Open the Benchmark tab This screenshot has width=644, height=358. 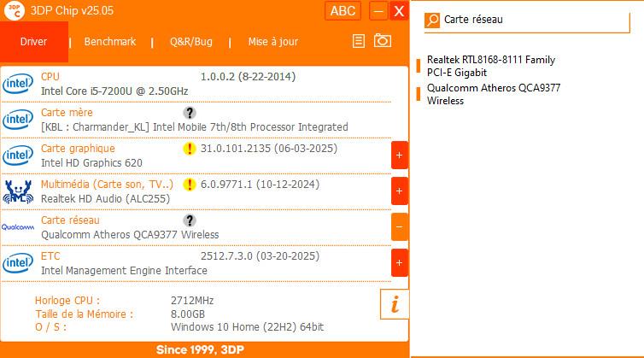click(109, 42)
